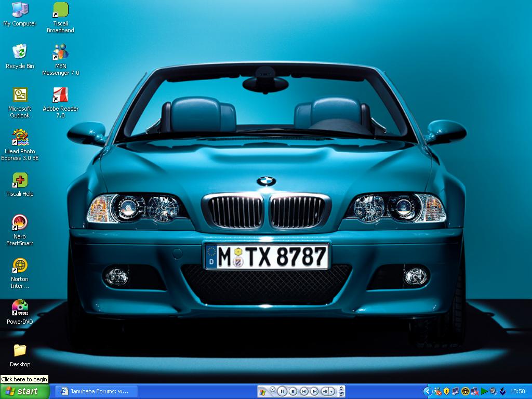The image size is (532, 399).
Task: Select the Tiscali Help shortcut
Action: (x=20, y=185)
